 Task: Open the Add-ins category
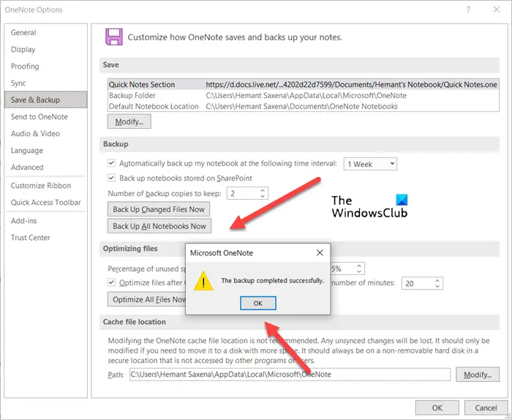coord(45,221)
